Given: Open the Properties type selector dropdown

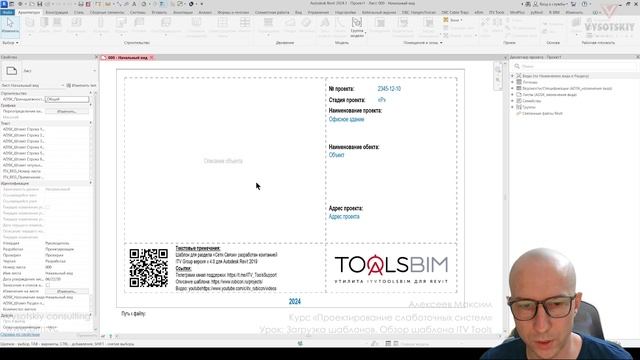Looking at the screenshot, I should point(94,71).
